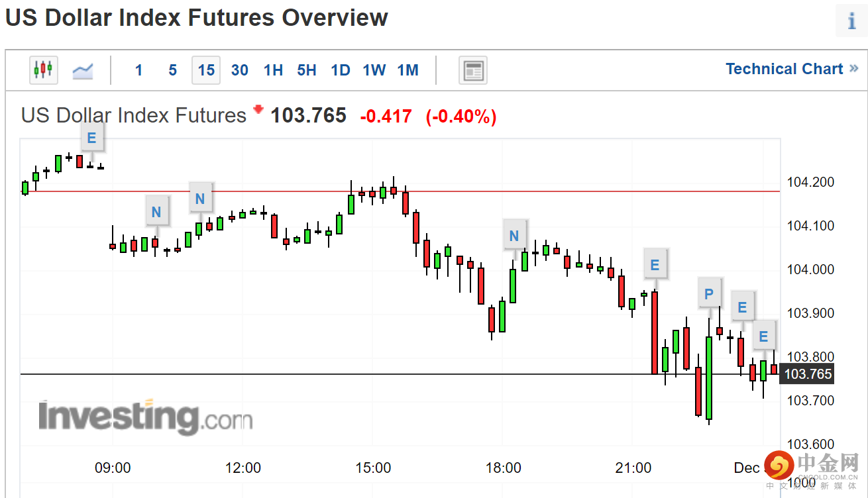Show the 1W weekly chart
The height and width of the screenshot is (498, 868).
tap(374, 70)
